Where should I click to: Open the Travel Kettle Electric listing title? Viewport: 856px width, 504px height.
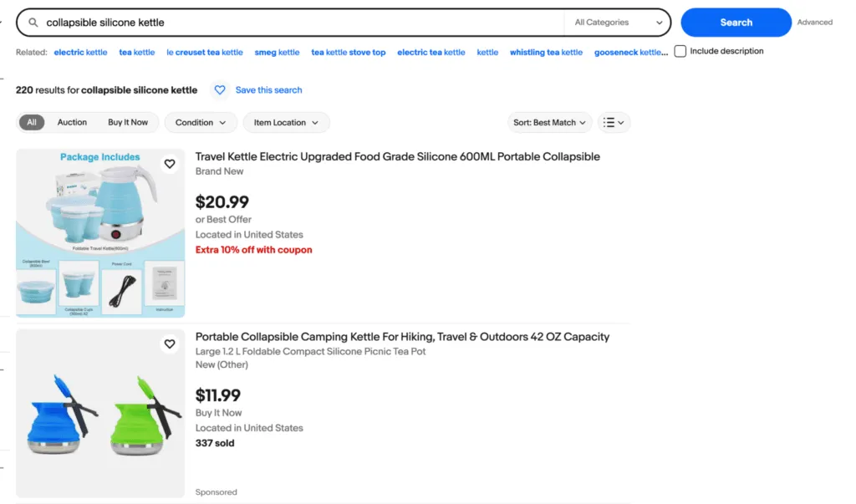coord(397,156)
